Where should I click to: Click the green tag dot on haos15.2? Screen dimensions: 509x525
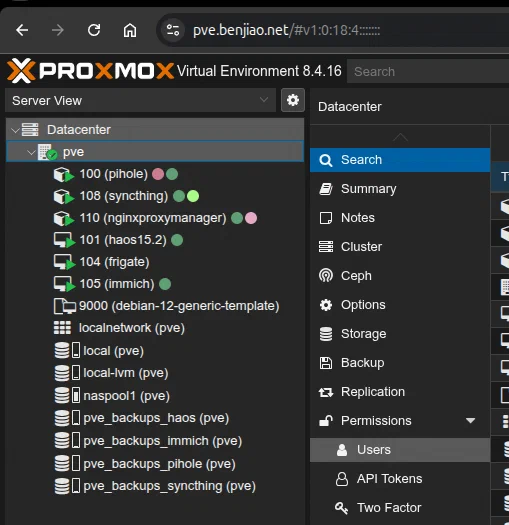177,240
